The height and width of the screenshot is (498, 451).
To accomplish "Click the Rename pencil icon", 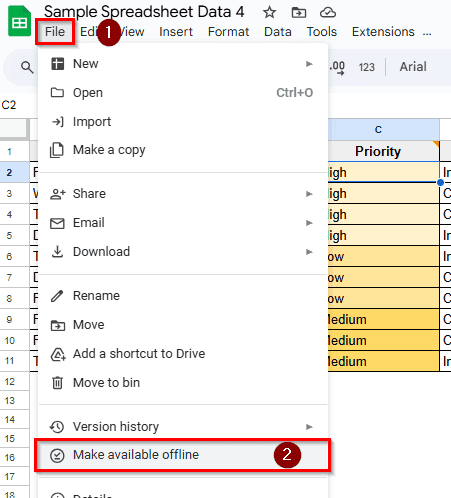I will (x=57, y=296).
